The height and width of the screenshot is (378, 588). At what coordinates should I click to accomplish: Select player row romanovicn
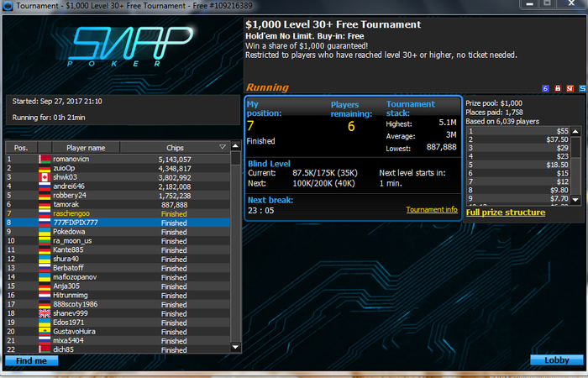point(118,159)
